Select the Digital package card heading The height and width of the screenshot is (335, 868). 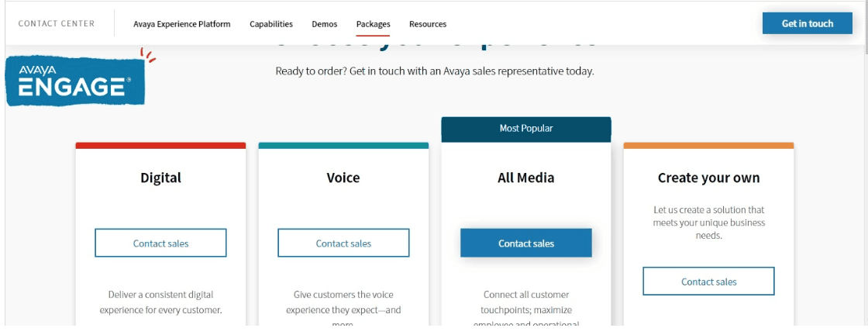(x=160, y=178)
